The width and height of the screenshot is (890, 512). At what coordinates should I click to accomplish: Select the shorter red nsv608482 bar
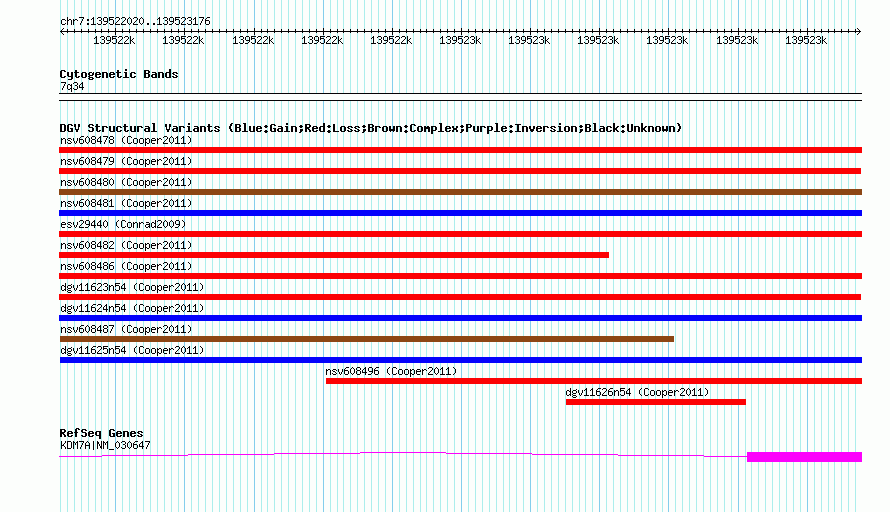pos(334,255)
